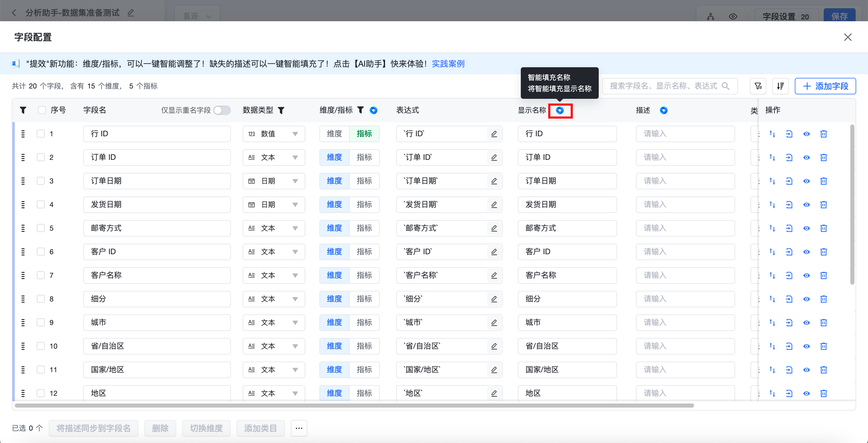Viewport: 868px width, 443px height.
Task: Click the 添加字段 button
Action: [825, 86]
